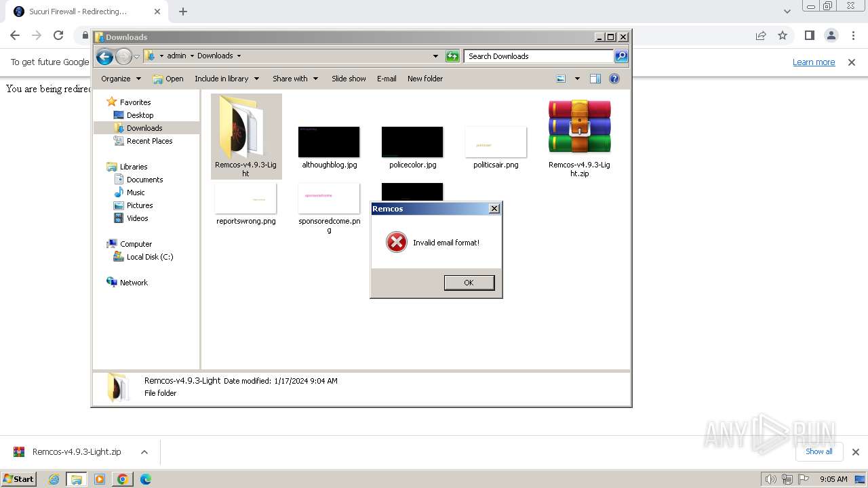
Task: Click Show all downloads button
Action: (819, 451)
